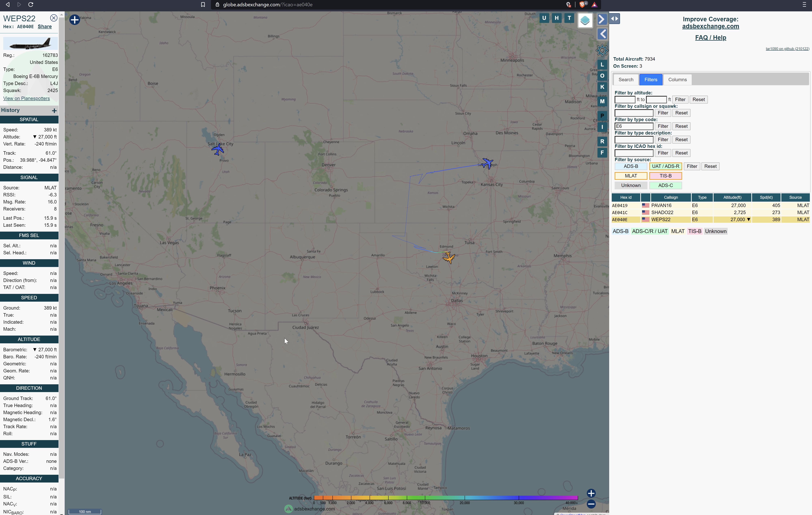Reset the ICAO hex id filter

[x=681, y=153]
